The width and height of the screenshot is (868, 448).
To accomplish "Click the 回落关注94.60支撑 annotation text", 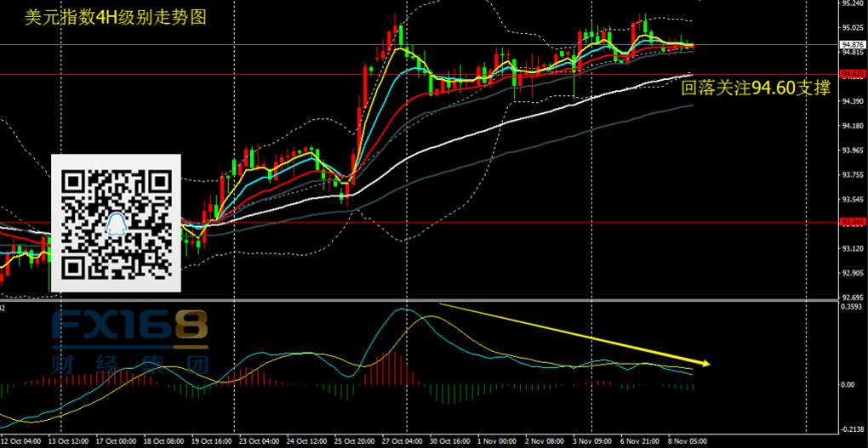I will point(756,88).
